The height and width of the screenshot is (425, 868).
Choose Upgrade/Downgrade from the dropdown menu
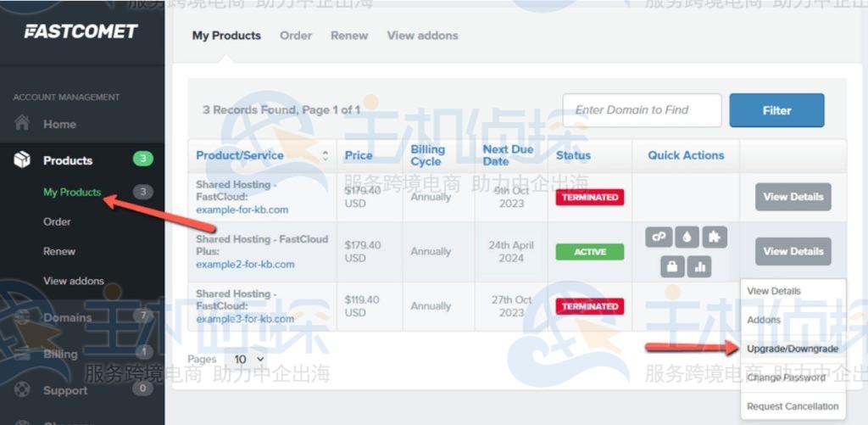[793, 349]
